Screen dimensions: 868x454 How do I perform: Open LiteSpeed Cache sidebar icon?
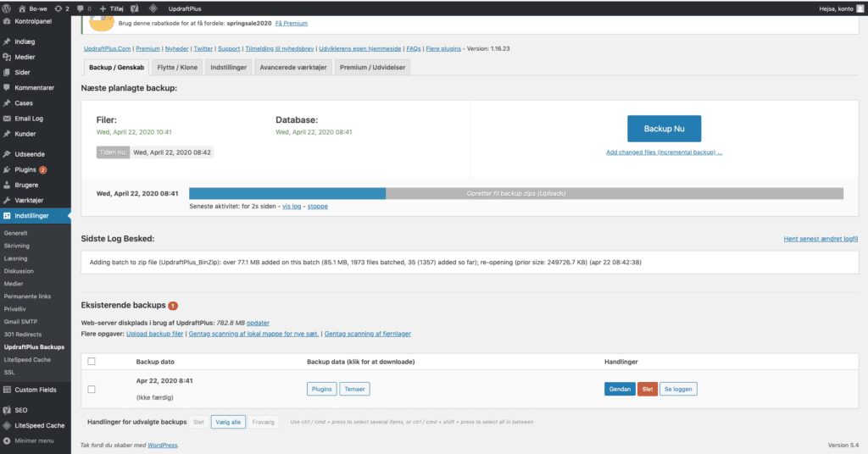click(x=7, y=426)
